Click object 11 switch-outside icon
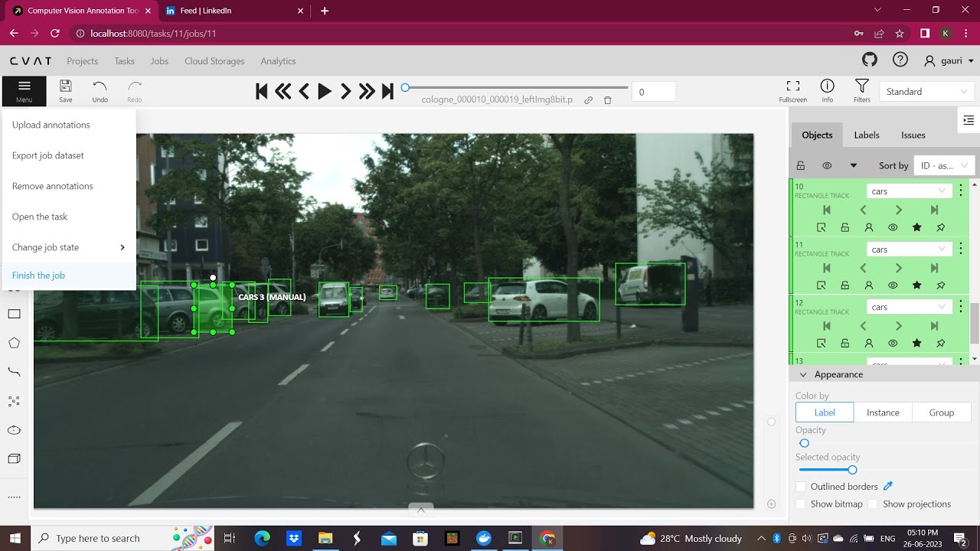This screenshot has width=980, height=551. [821, 285]
